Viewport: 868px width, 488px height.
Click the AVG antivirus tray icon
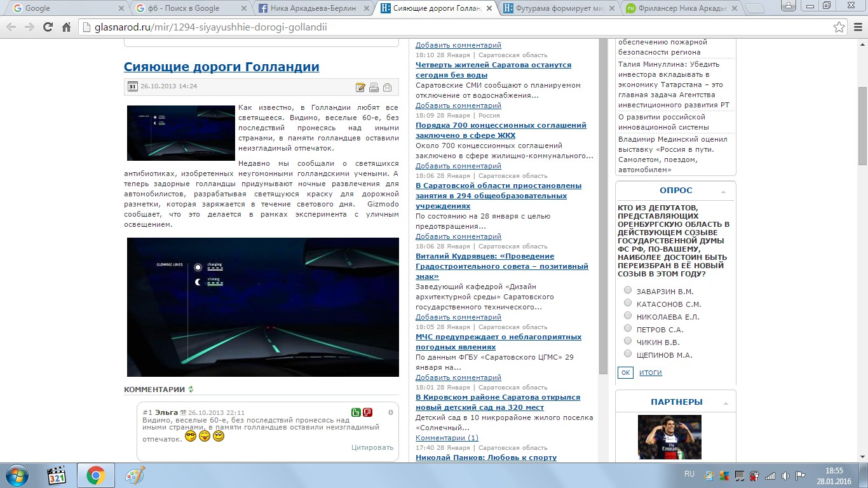(724, 475)
